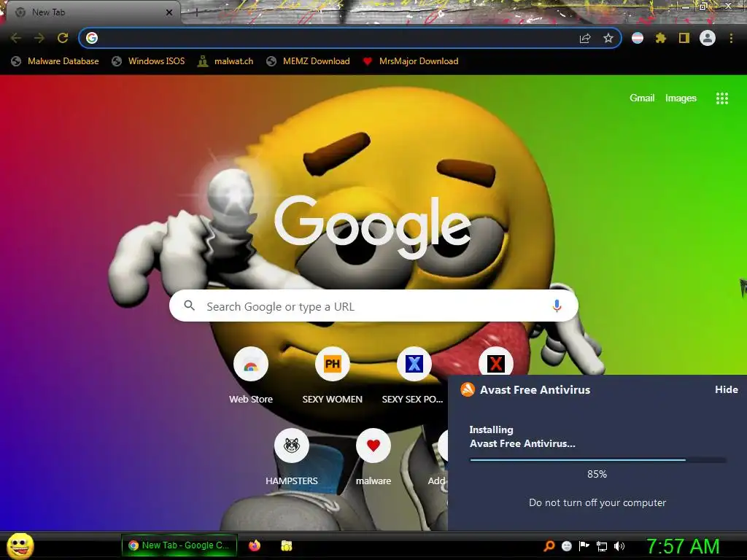The image size is (747, 560).
Task: Open the striped flag extension icon
Action: click(x=638, y=38)
